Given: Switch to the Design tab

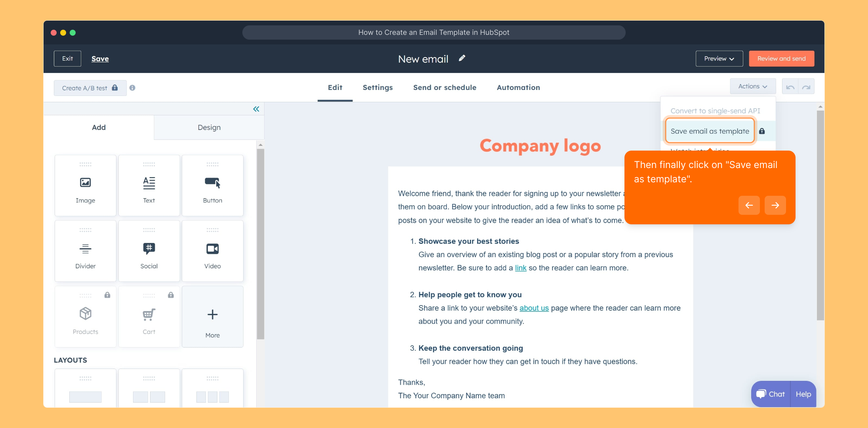Looking at the screenshot, I should (x=209, y=128).
